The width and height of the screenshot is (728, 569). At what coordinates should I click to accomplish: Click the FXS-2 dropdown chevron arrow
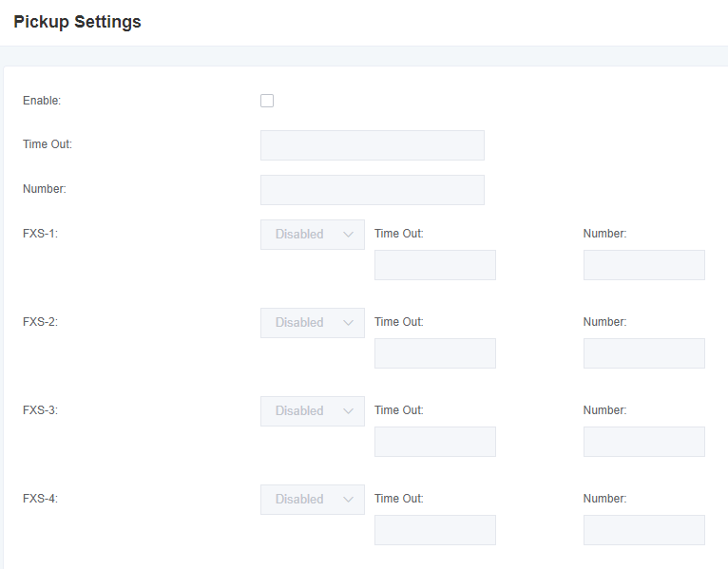[348, 323]
